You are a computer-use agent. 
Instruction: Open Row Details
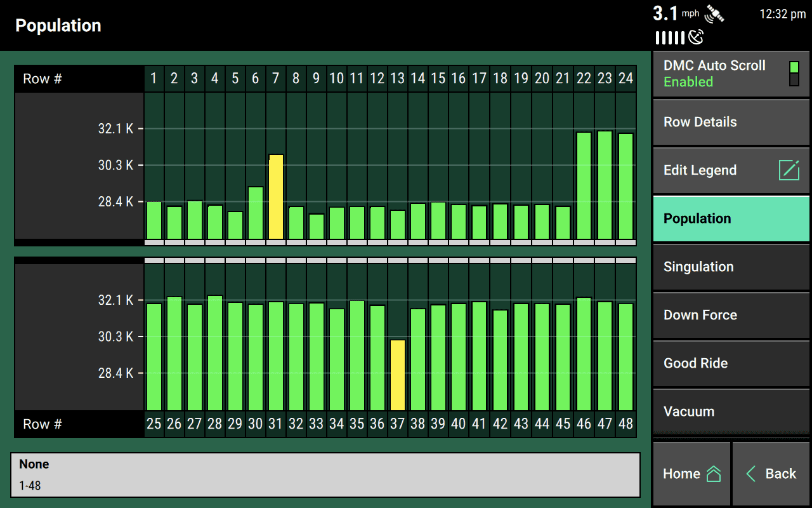coord(730,122)
